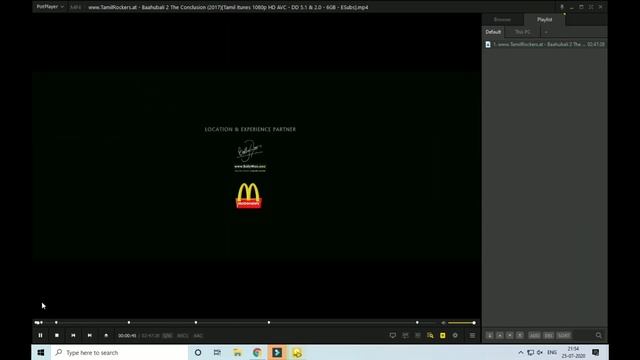
Task: Open Chrome from the taskbar
Action: pos(257,352)
